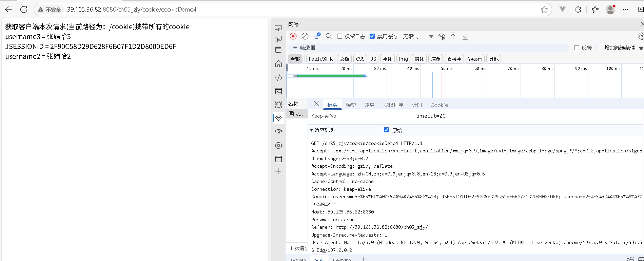
Task: Toggle the 原始 raw headers checkbox
Action: [386, 130]
